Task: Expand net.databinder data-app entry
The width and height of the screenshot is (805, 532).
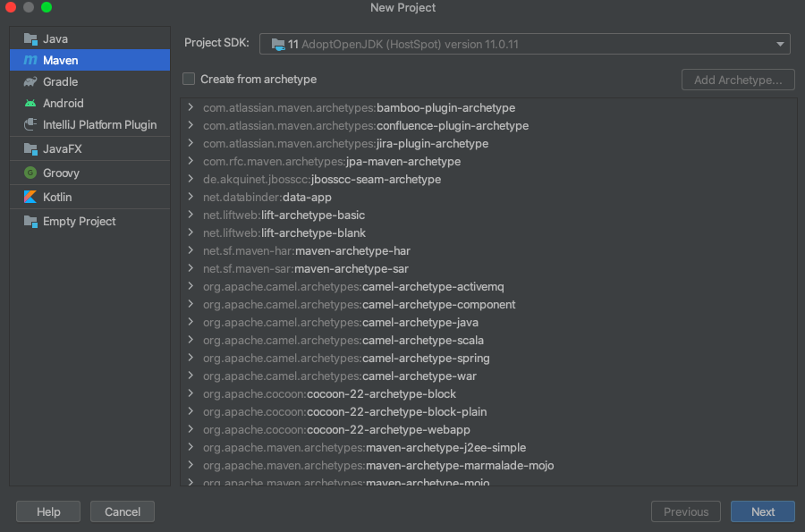Action: 191,197
